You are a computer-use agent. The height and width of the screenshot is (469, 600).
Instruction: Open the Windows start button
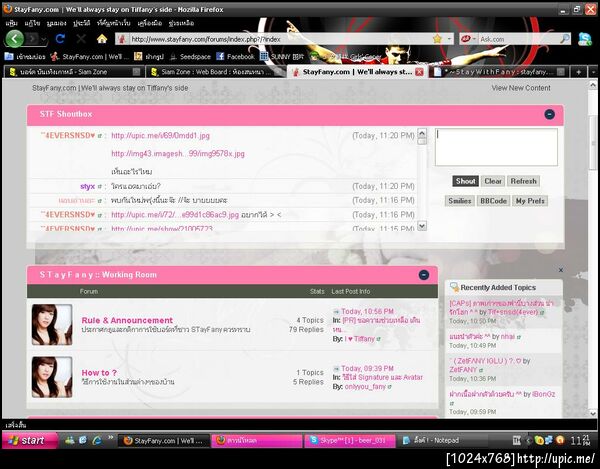[30, 440]
